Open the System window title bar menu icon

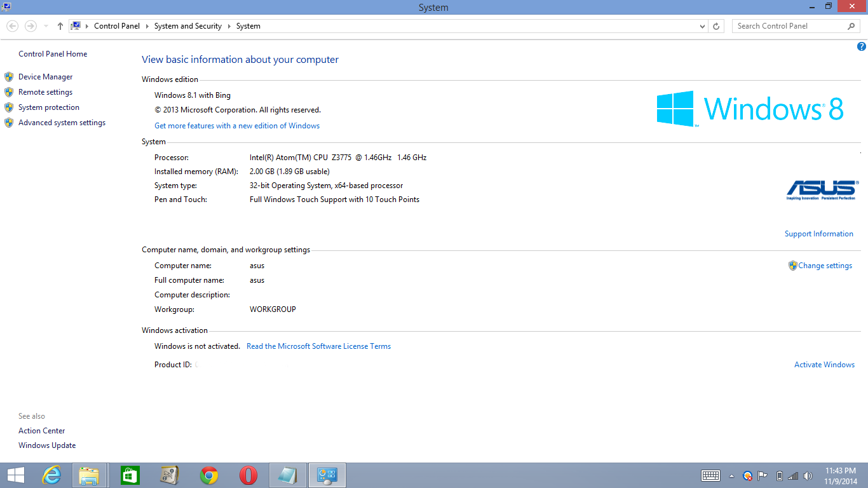click(7, 7)
